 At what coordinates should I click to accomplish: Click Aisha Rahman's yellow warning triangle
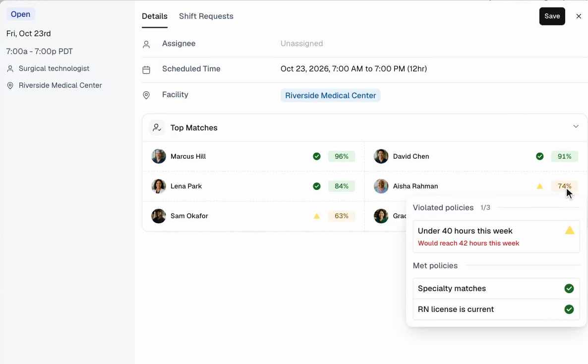[539, 186]
